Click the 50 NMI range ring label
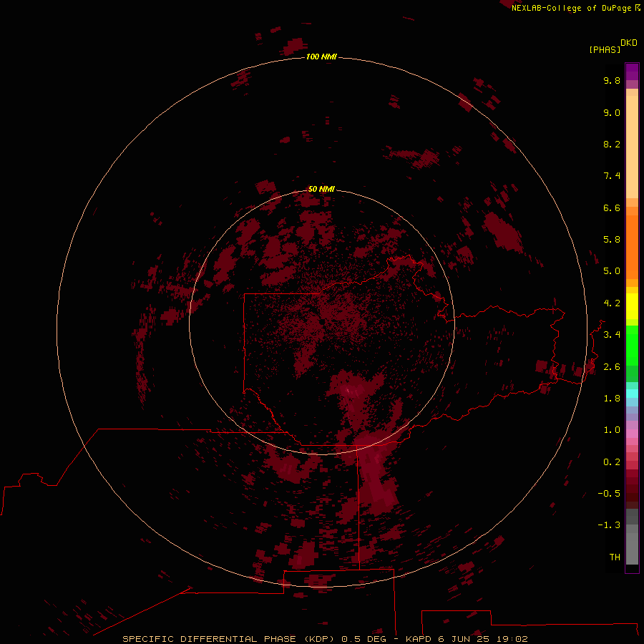This screenshot has height=644, width=644. click(321, 189)
